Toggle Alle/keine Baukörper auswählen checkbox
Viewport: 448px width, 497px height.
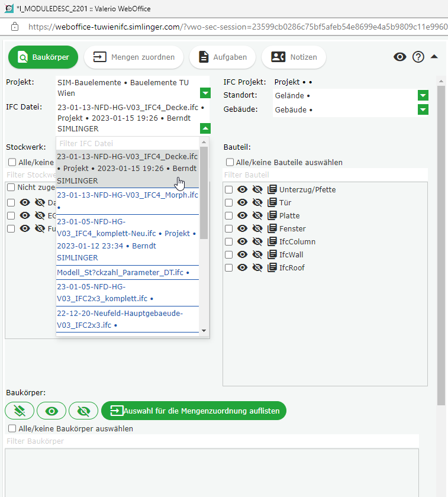pyautogui.click(x=12, y=428)
